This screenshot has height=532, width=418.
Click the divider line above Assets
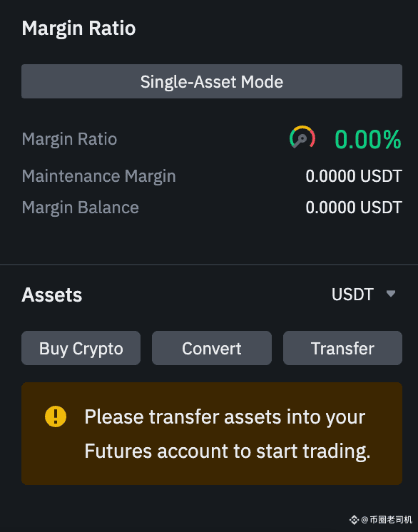coord(209,265)
